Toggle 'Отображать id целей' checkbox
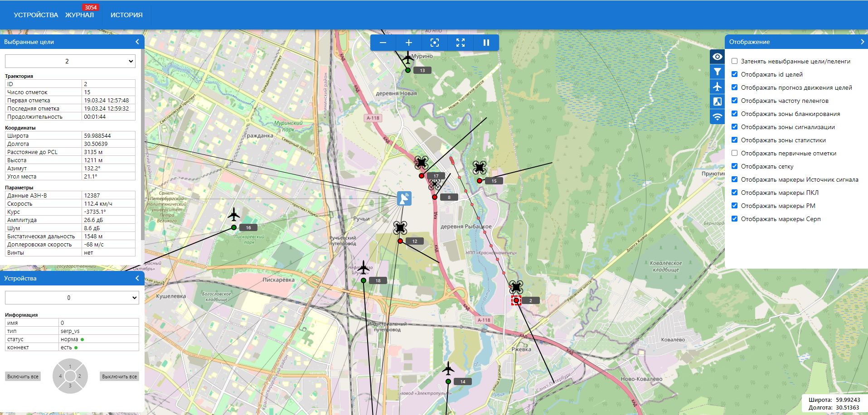The image size is (868, 415). click(734, 74)
